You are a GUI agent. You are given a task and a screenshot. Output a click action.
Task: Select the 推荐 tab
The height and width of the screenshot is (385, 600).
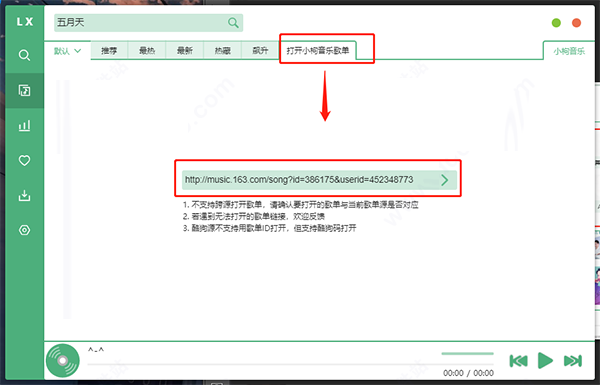(109, 51)
